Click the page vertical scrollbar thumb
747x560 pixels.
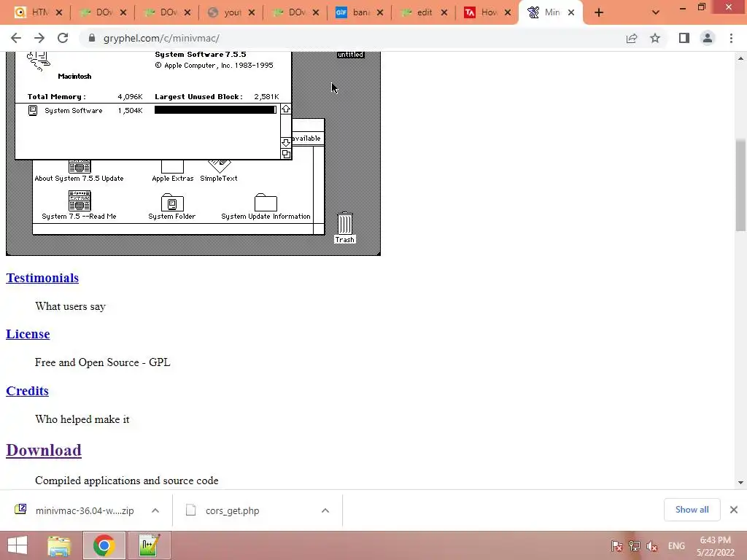[x=740, y=184]
